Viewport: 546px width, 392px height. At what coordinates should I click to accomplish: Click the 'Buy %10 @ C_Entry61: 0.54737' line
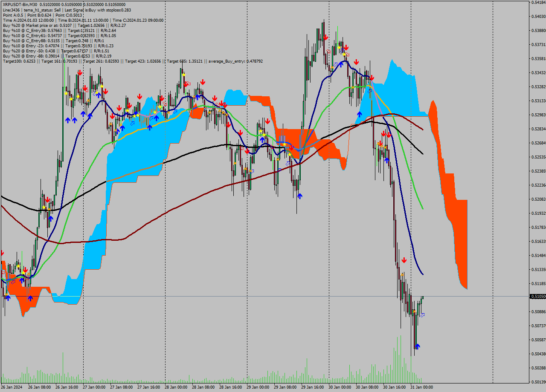pos(59,35)
